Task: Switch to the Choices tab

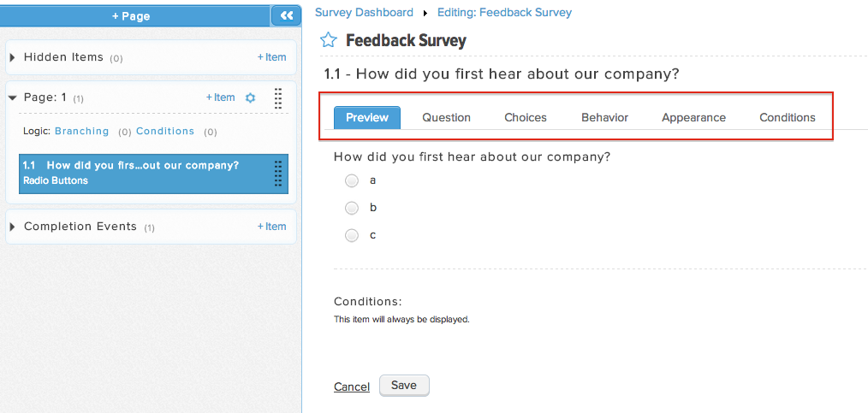Action: coord(526,118)
